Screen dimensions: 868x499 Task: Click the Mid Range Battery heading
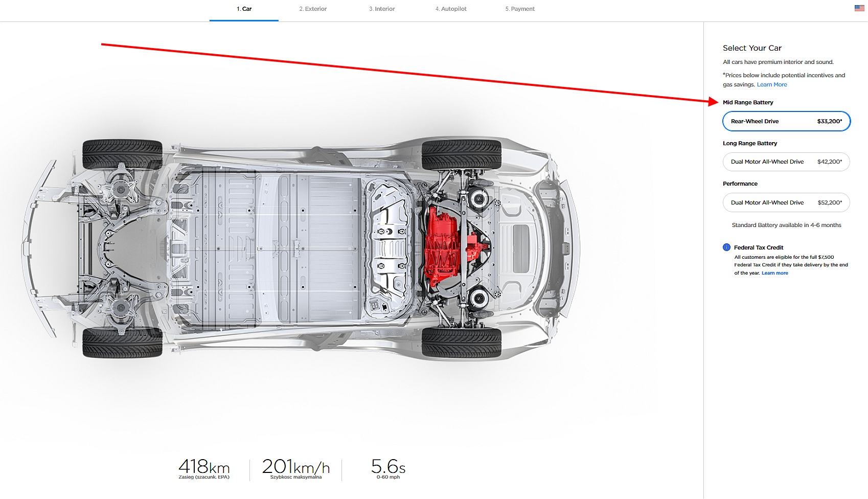click(748, 102)
